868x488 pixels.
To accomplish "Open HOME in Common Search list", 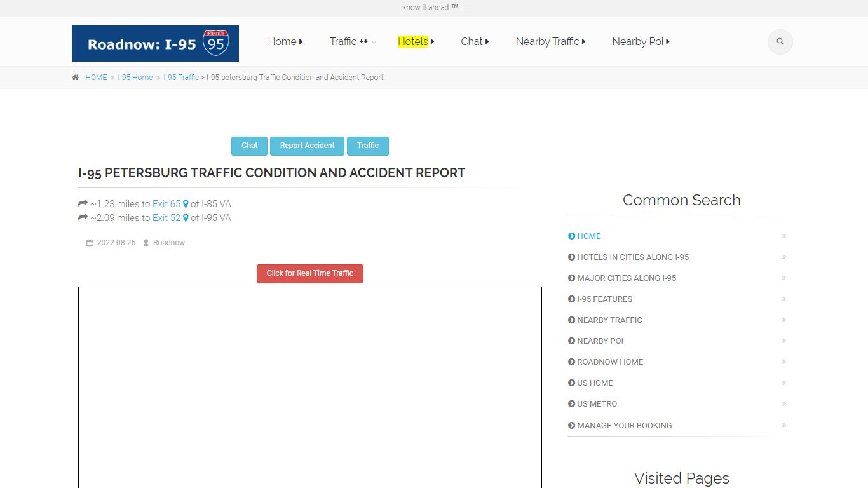I will point(589,236).
